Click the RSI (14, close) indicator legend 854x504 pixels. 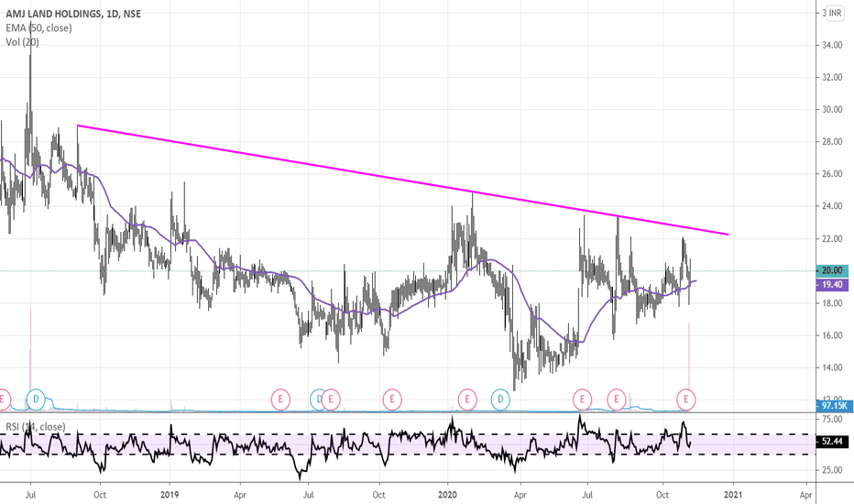36,427
